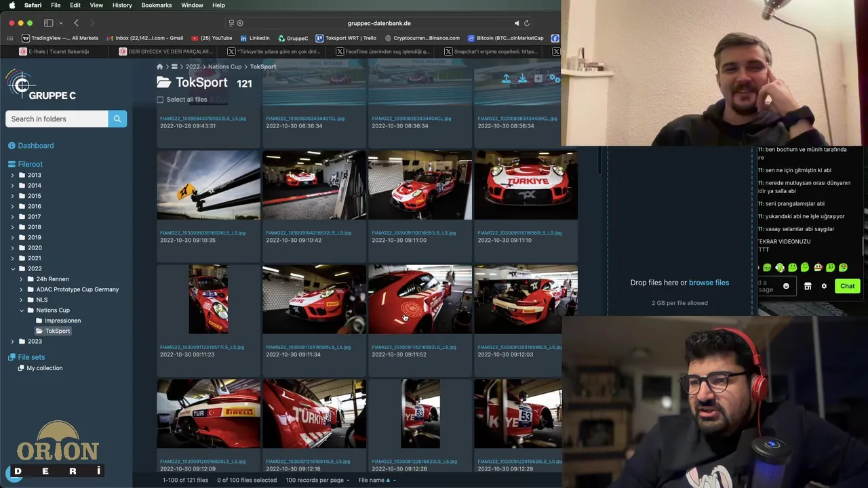The height and width of the screenshot is (488, 868).
Task: Open thumbnail FIAMG22_10300910351626LS_LS.jpg
Action: click(x=208, y=185)
